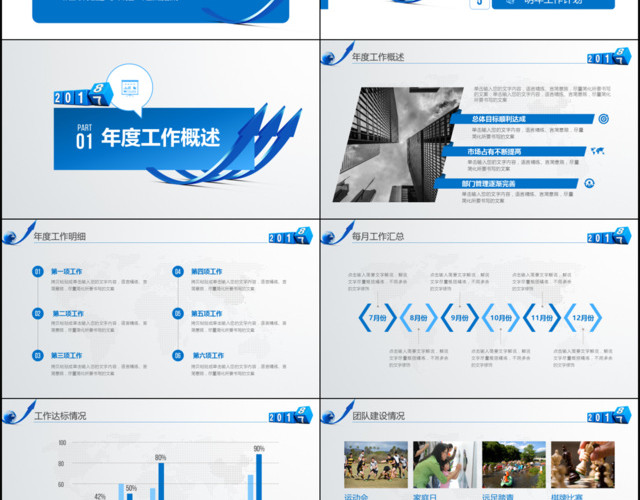This screenshot has width=640, height=500.
Task: Click the 05 number circle beside 第五项工作
Action: coord(178,313)
